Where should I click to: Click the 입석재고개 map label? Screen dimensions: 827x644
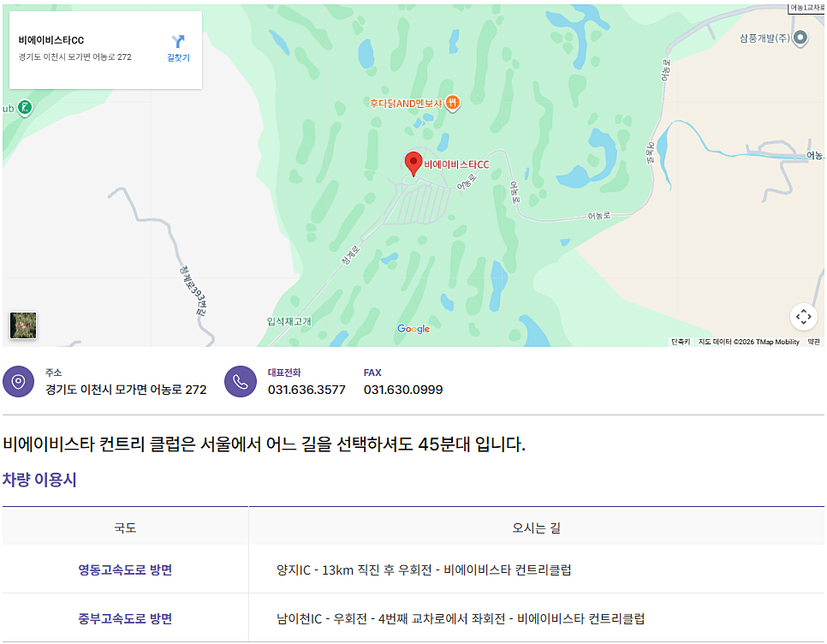coord(289,322)
